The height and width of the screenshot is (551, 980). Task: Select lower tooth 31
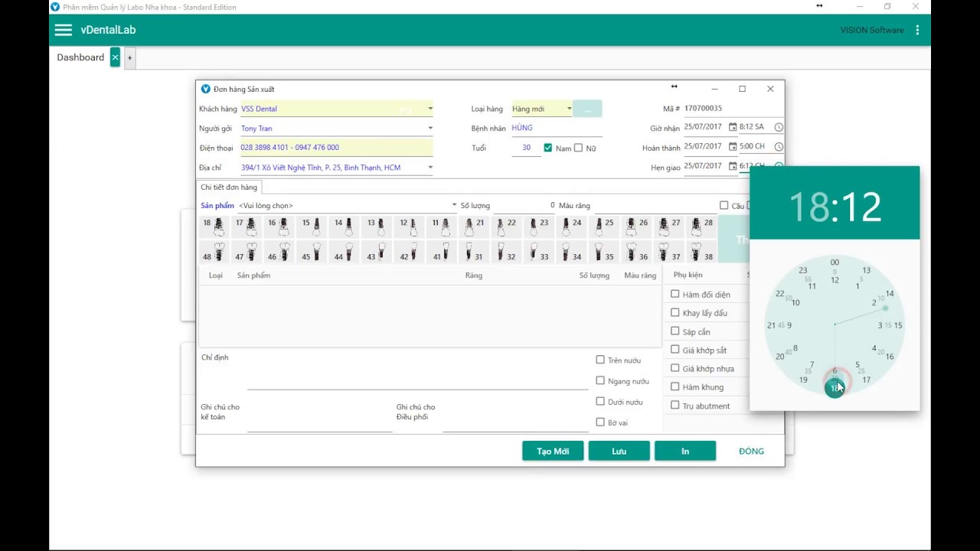pyautogui.click(x=475, y=253)
